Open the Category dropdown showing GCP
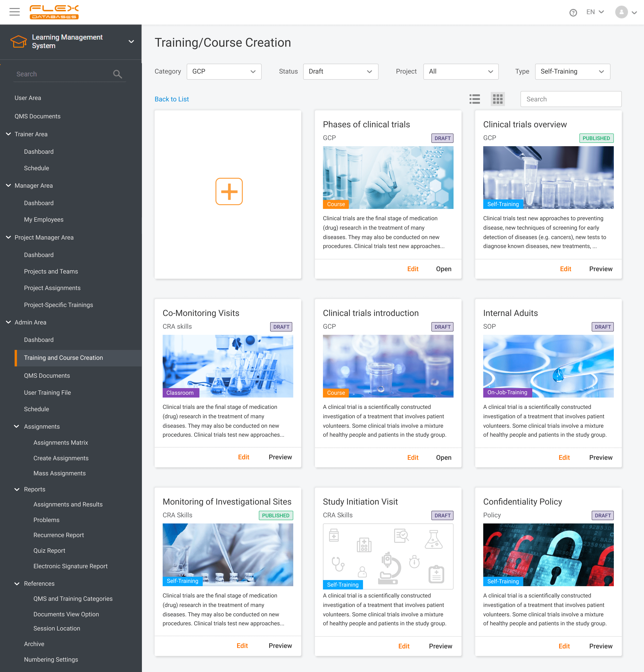This screenshot has height=672, width=644. 224,72
